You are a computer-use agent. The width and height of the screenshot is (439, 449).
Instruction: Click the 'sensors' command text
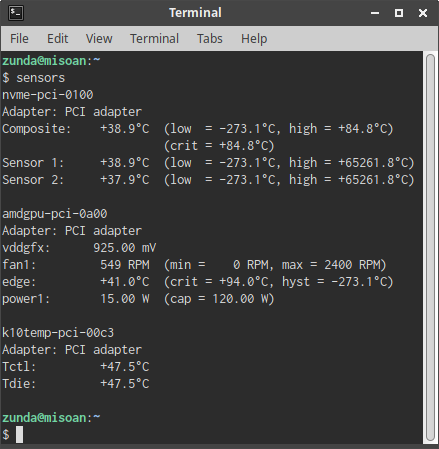coord(40,78)
